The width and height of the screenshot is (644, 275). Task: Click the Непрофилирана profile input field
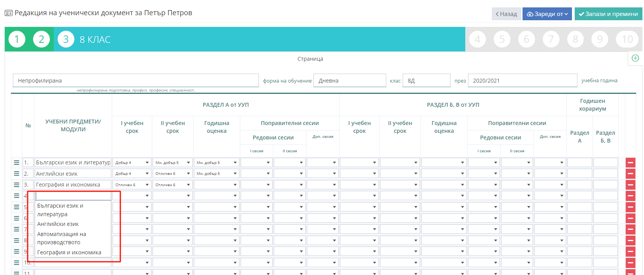pos(136,81)
